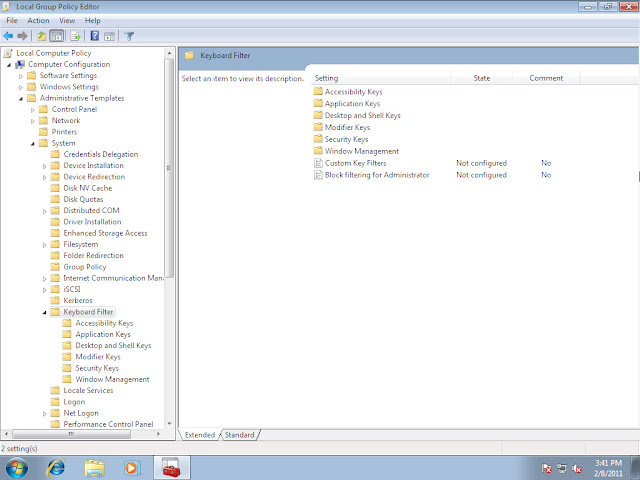Click Block filtering for Administrator policy icon

tap(318, 175)
